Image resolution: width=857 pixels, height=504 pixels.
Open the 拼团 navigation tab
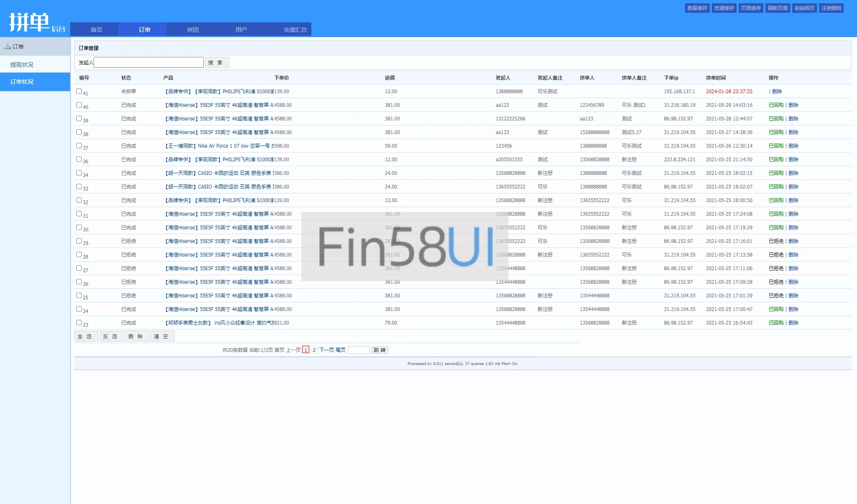[x=193, y=30]
